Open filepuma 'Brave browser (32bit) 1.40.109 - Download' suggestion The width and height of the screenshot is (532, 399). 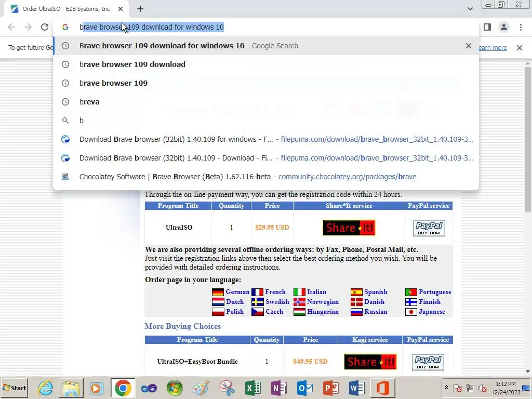point(266,158)
